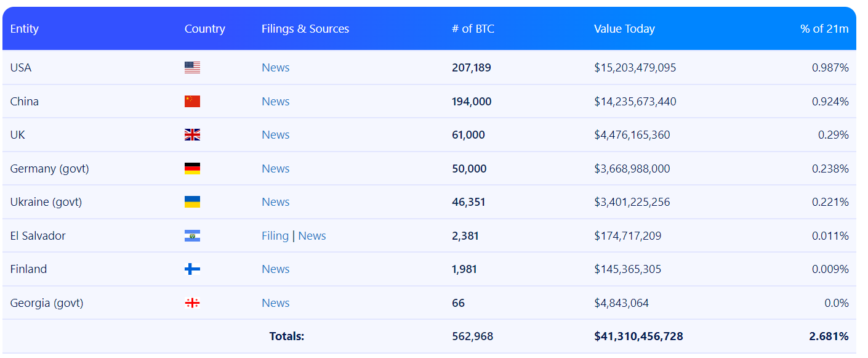The image size is (868, 358).
Task: Click the 0.924% percentage cell
Action: [830, 101]
